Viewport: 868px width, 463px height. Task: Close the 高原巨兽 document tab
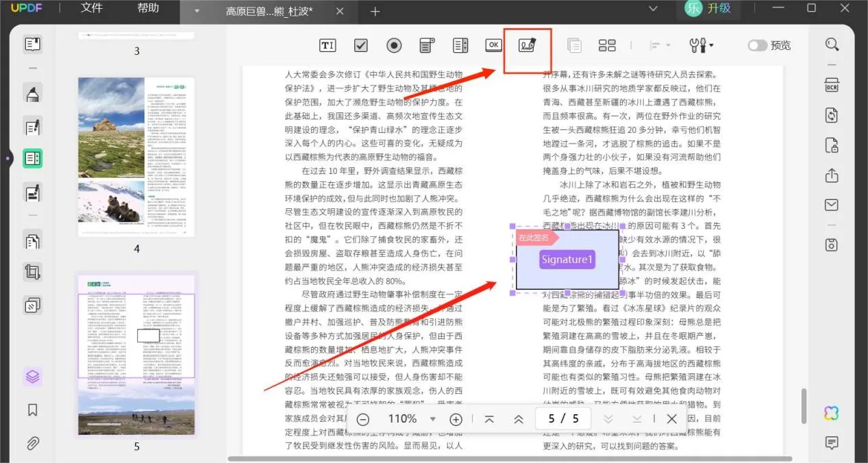pos(339,12)
